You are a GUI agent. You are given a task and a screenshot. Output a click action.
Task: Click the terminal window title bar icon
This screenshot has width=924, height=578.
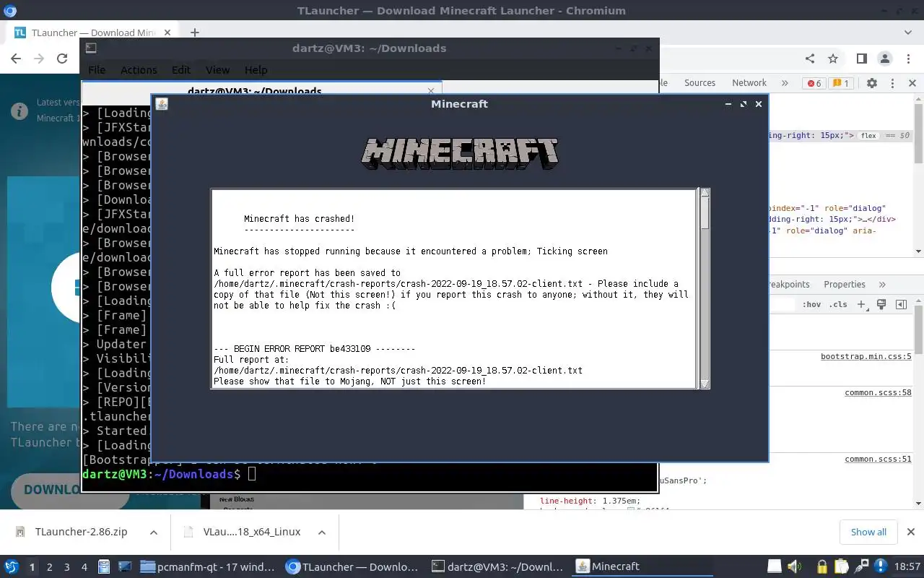point(91,48)
